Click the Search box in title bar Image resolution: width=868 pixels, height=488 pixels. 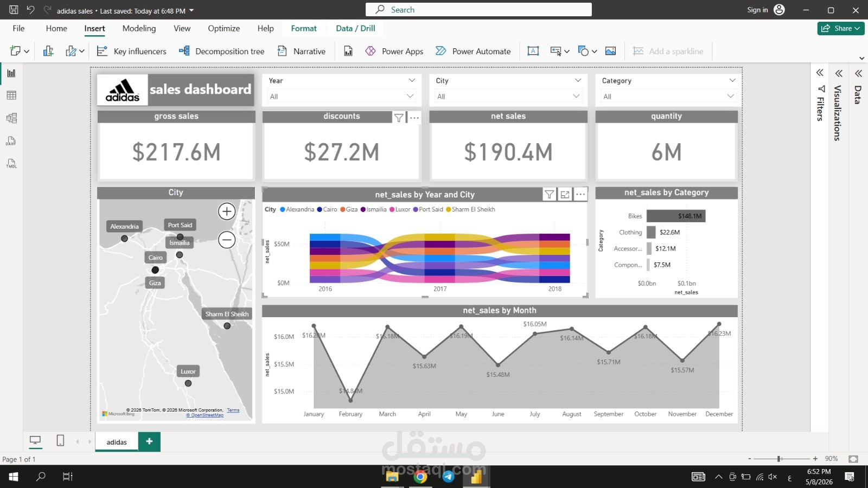point(478,10)
